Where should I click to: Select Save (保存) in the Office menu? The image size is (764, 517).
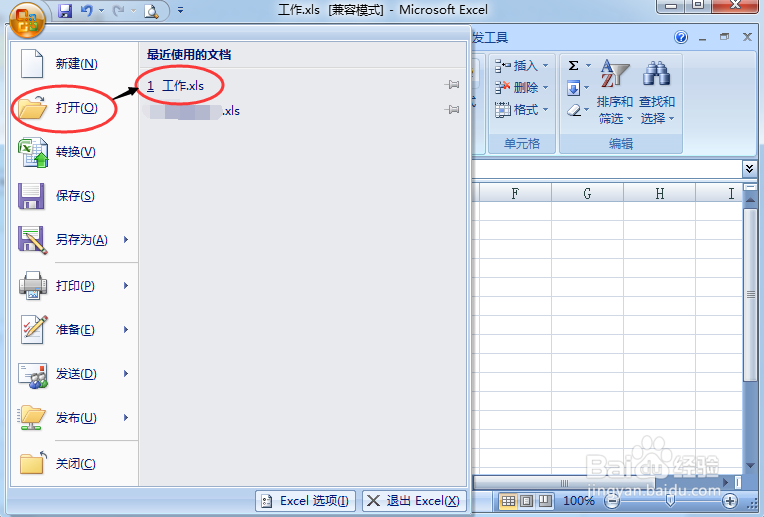(x=74, y=196)
